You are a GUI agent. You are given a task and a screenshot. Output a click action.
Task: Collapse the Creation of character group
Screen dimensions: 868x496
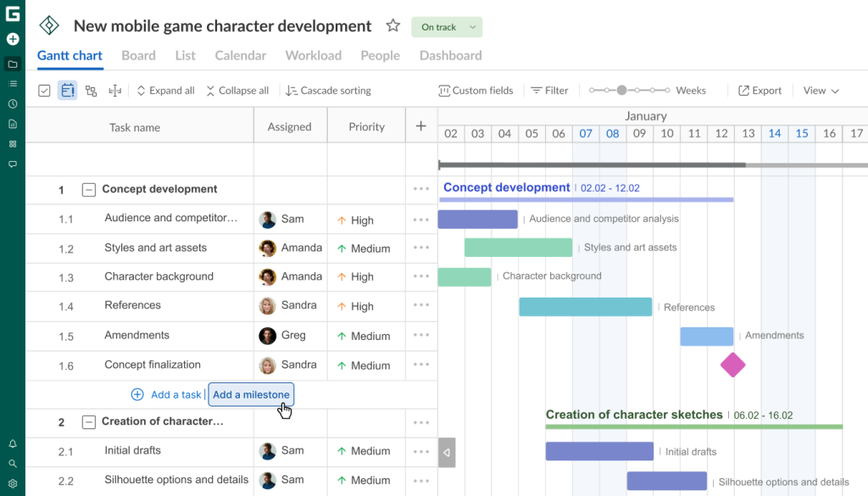click(x=89, y=422)
